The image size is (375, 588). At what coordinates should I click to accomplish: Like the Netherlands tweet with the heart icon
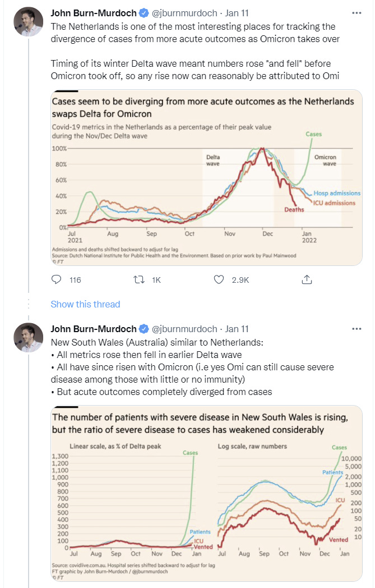click(x=219, y=279)
